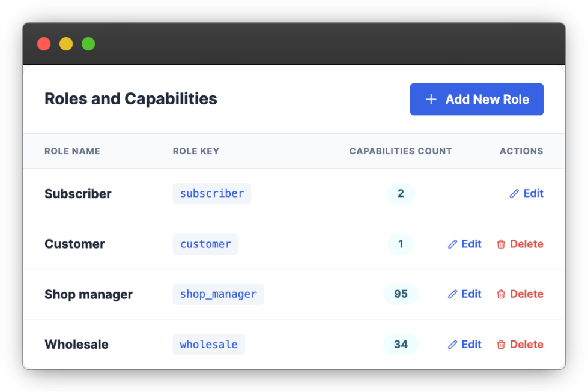Click the Customer role name

[74, 244]
